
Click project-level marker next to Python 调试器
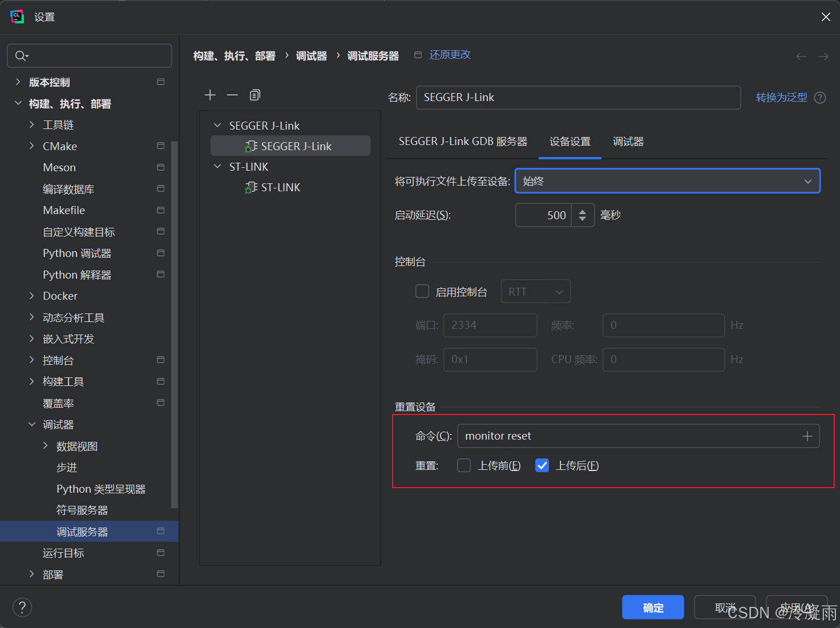[x=161, y=253]
